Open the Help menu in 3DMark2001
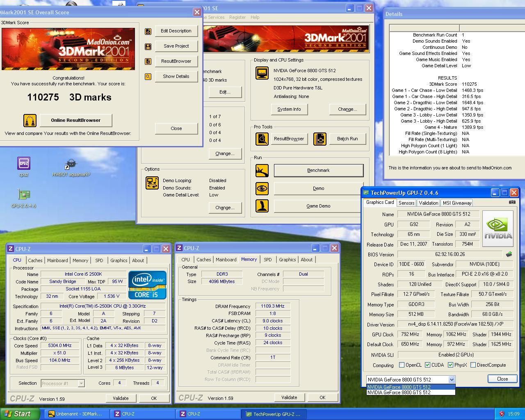The image size is (525, 420). click(255, 17)
